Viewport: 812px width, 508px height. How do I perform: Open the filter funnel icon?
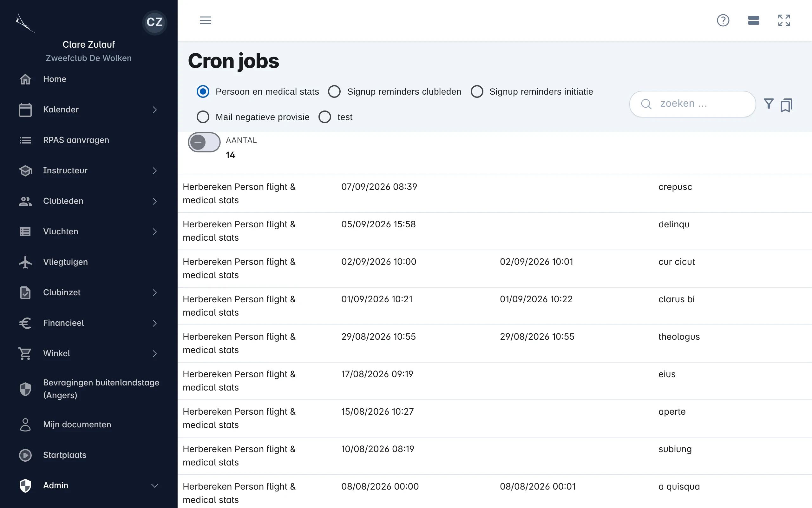(x=768, y=104)
